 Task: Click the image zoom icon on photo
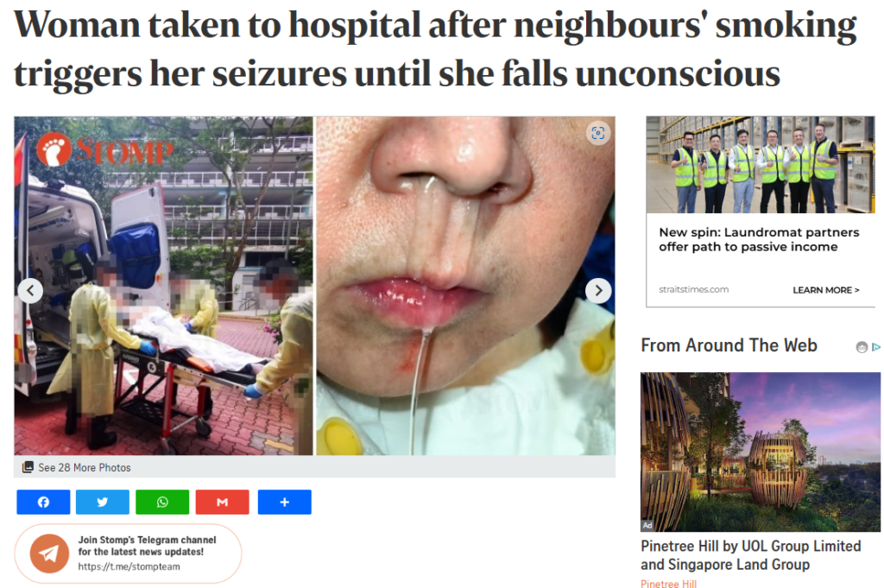coord(598,133)
